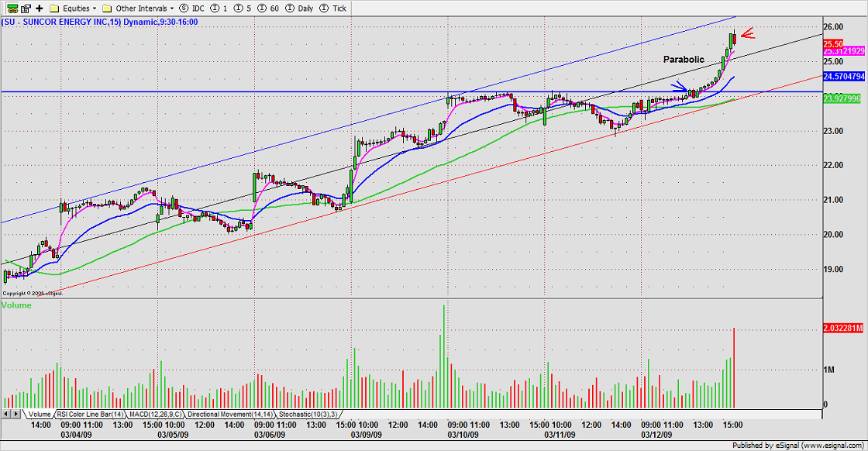
Task: Click the 24.5704794 blue moving average value
Action: (x=844, y=77)
